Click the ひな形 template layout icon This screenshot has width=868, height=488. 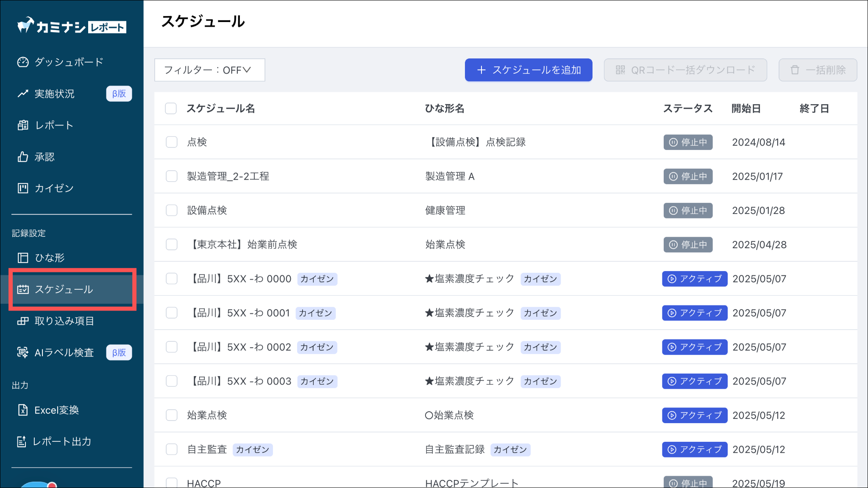pyautogui.click(x=23, y=258)
